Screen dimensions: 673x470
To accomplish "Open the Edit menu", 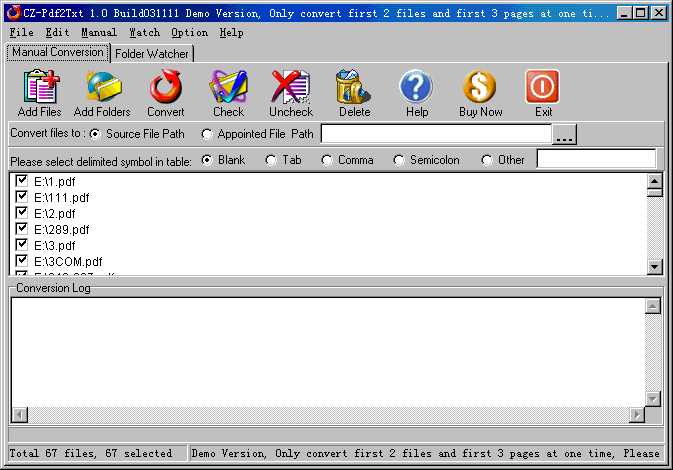I will [58, 33].
